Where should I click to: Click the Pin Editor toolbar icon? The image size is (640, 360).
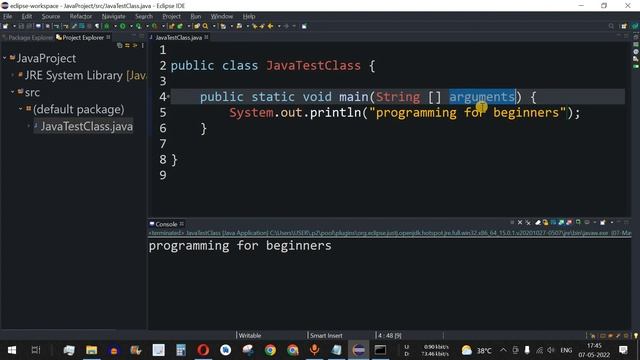(304, 26)
